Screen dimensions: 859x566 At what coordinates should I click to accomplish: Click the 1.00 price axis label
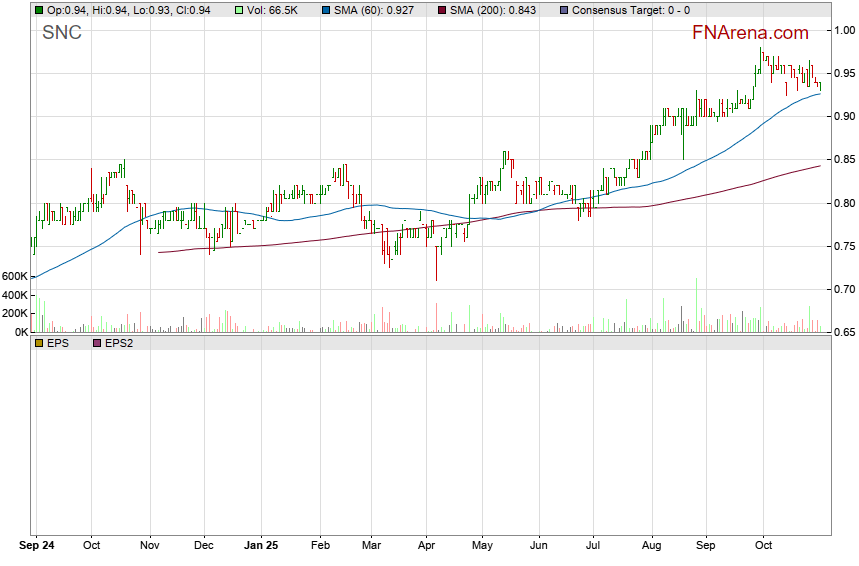845,30
